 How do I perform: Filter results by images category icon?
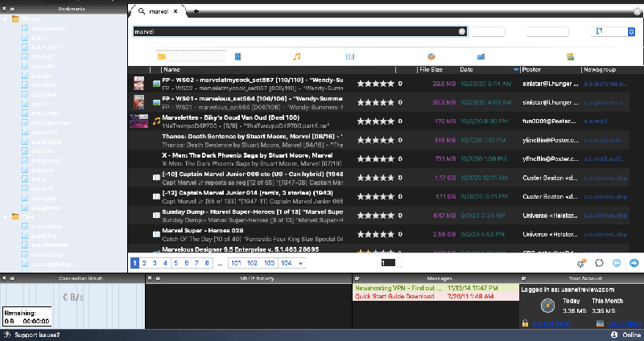570,56
